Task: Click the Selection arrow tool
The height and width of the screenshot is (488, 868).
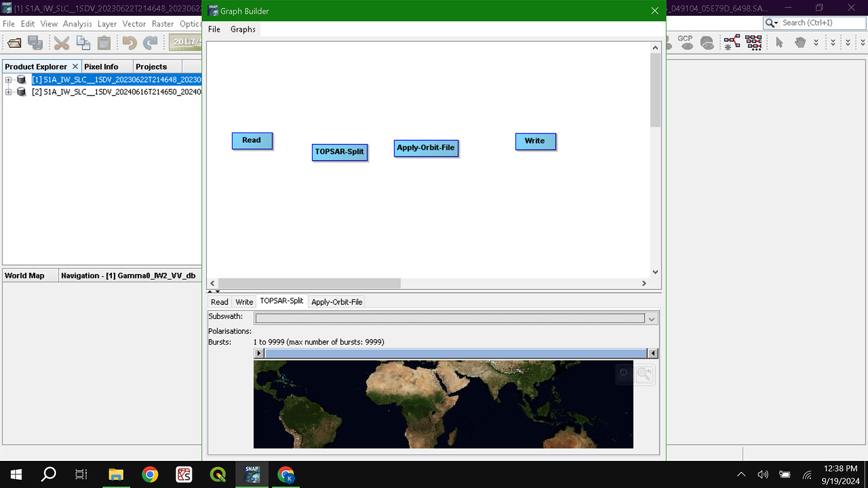Action: pyautogui.click(x=780, y=42)
